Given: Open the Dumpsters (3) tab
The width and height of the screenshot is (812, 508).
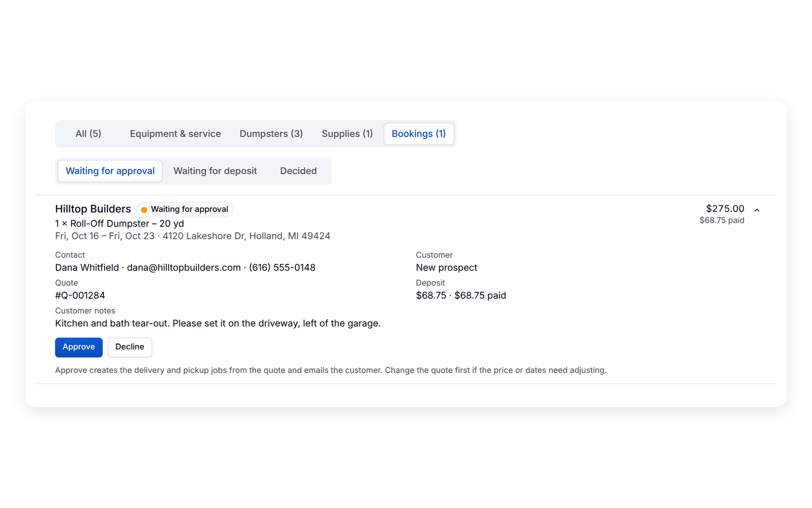Looking at the screenshot, I should [x=271, y=134].
